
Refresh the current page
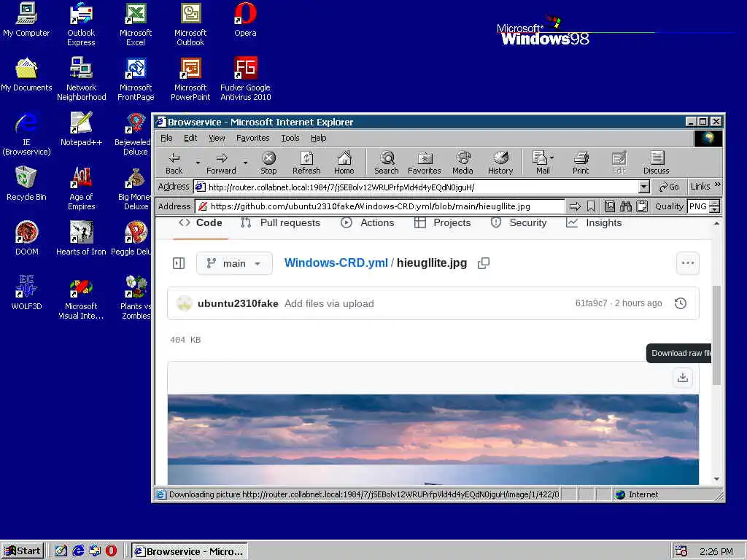pyautogui.click(x=306, y=163)
